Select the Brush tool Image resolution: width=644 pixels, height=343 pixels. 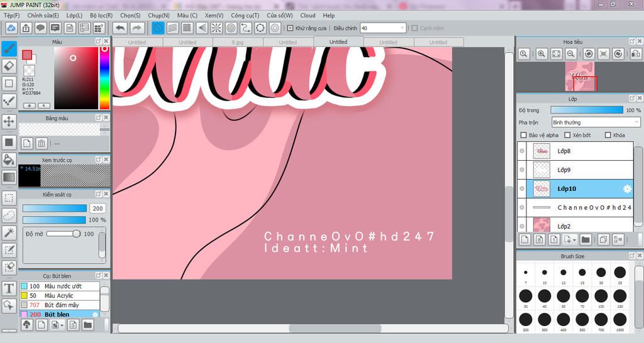pyautogui.click(x=9, y=48)
